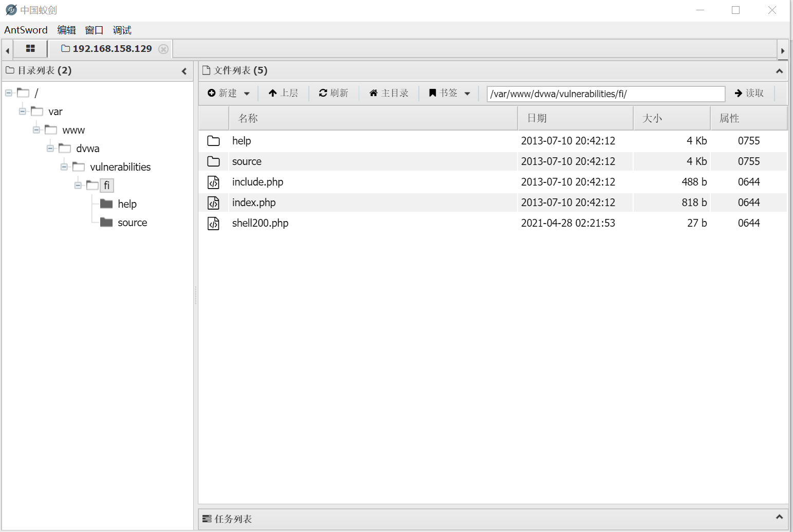Collapse the vulnerabilities tree node
The height and width of the screenshot is (532, 793).
coord(64,167)
